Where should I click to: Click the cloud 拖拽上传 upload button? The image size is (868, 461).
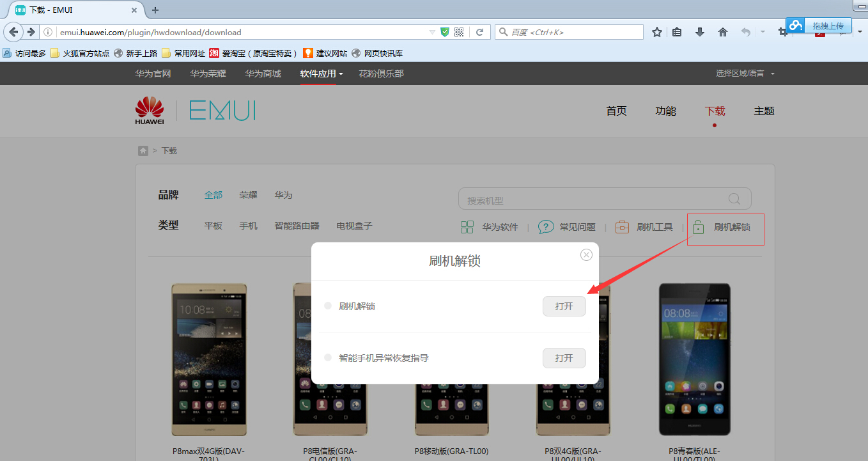(819, 26)
